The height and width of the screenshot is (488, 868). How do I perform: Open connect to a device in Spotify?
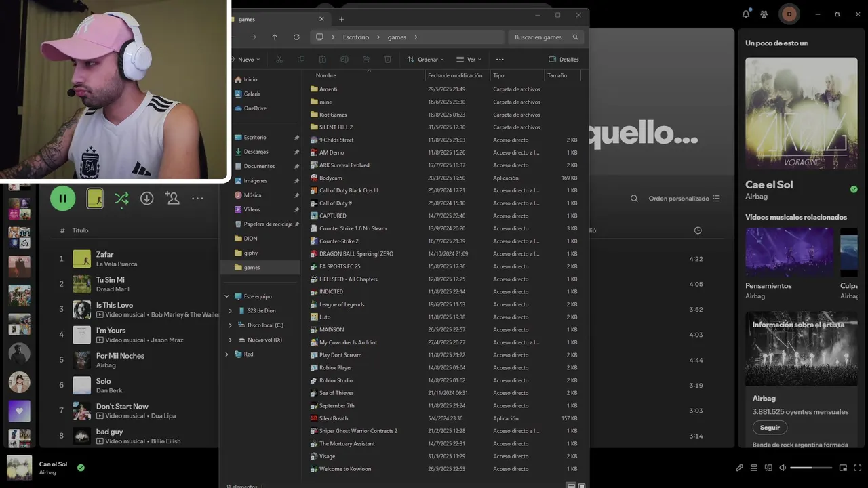768,468
